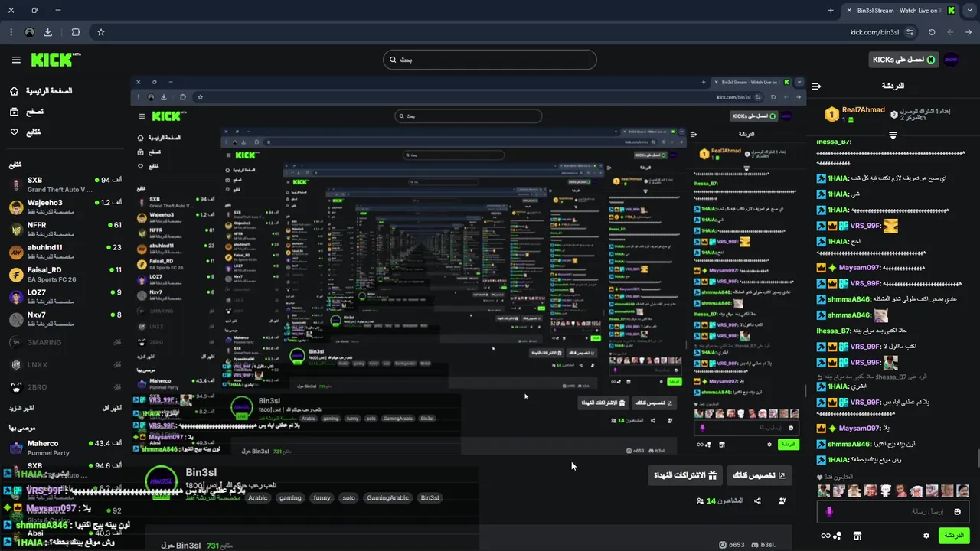
Task: Open LOZ7 channel in sidebar
Action: coord(65,297)
